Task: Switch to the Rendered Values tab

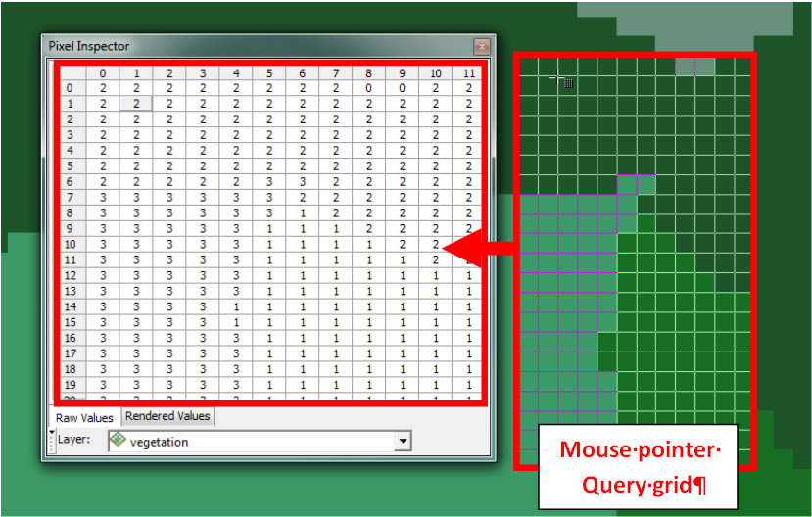Action: point(167,416)
